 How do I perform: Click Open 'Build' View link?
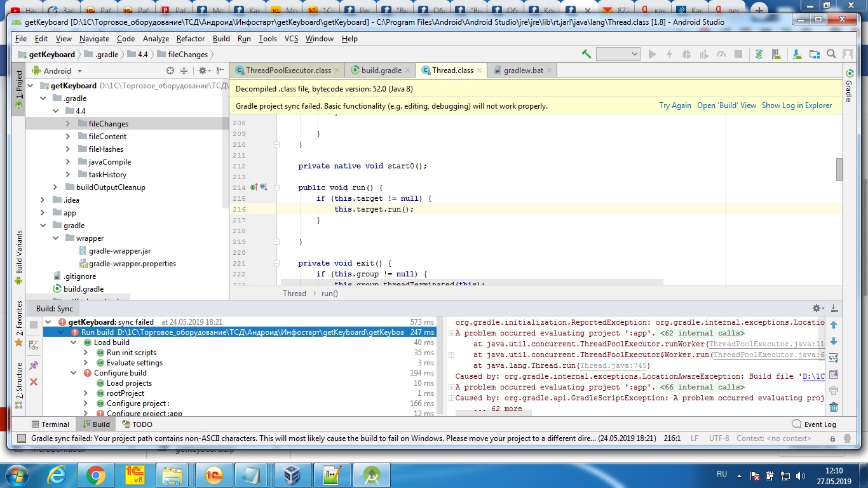(726, 105)
